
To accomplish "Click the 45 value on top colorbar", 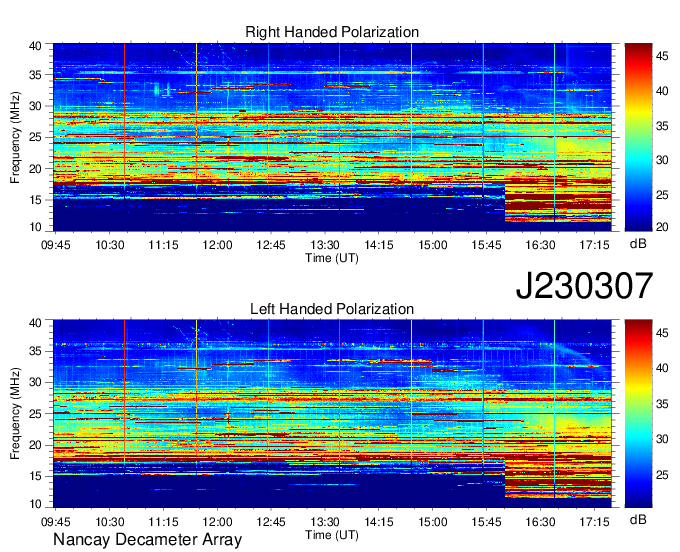I will tap(662, 56).
